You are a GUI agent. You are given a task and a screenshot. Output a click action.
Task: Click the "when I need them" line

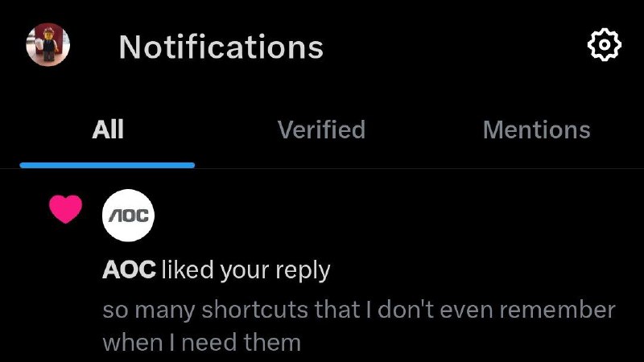point(201,342)
